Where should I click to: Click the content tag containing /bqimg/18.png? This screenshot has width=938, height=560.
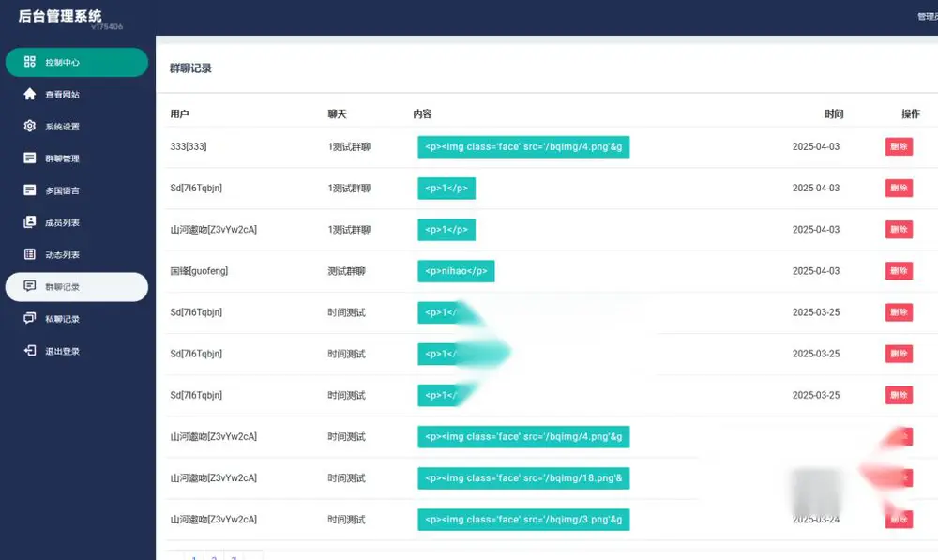523,478
